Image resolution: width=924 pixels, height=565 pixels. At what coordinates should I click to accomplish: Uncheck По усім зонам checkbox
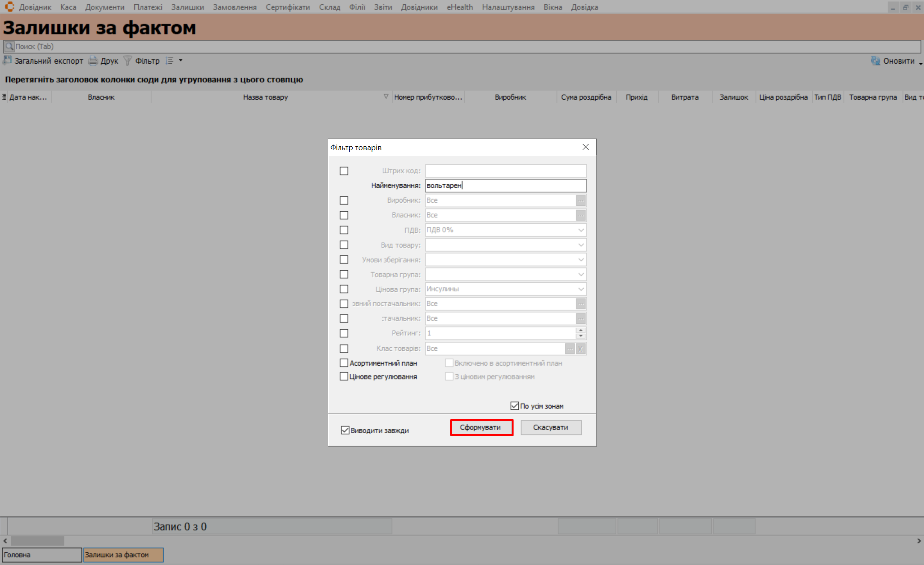pos(514,406)
